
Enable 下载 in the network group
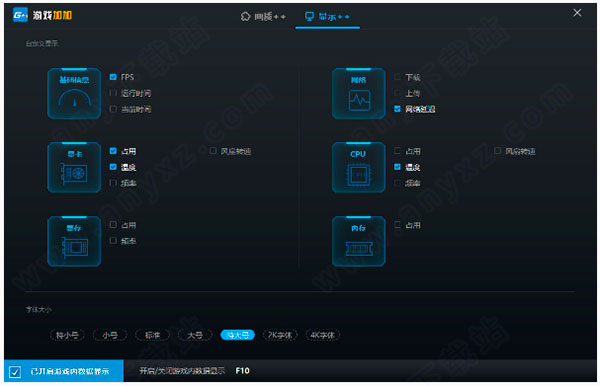[x=397, y=77]
